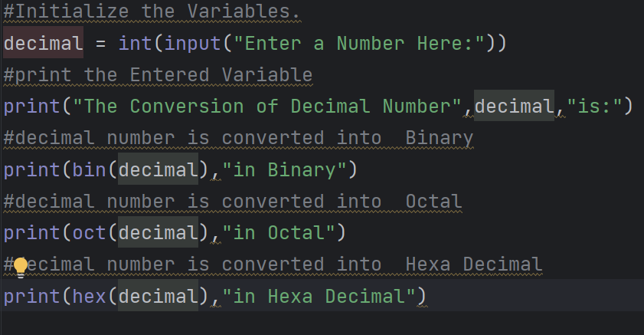Click the yellow lightbulb quick-fix icon
Screen dimensions: 644x335
pyautogui.click(x=21, y=265)
